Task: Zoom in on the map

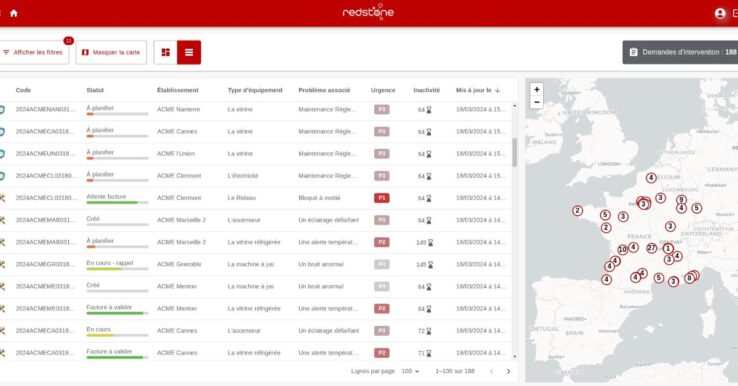Action: pyautogui.click(x=537, y=89)
